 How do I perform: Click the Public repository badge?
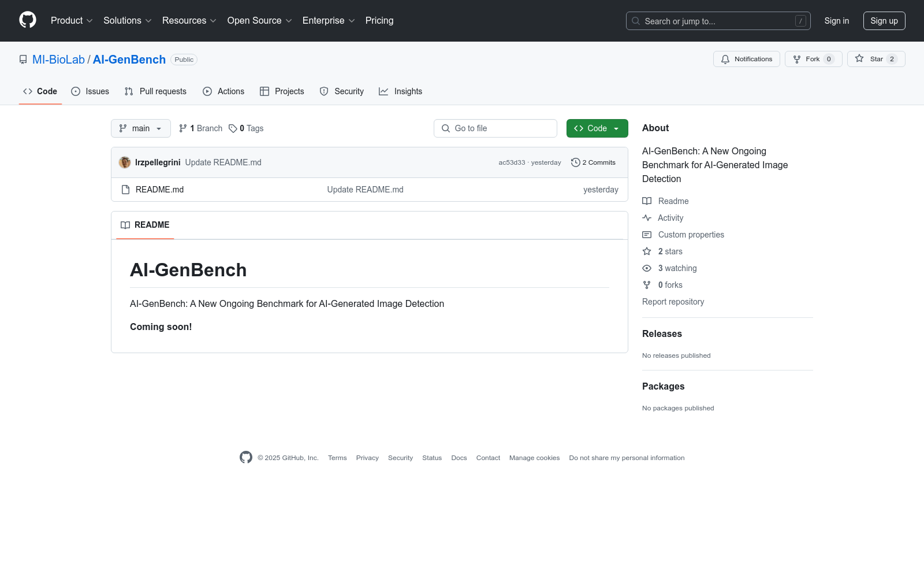click(x=184, y=60)
